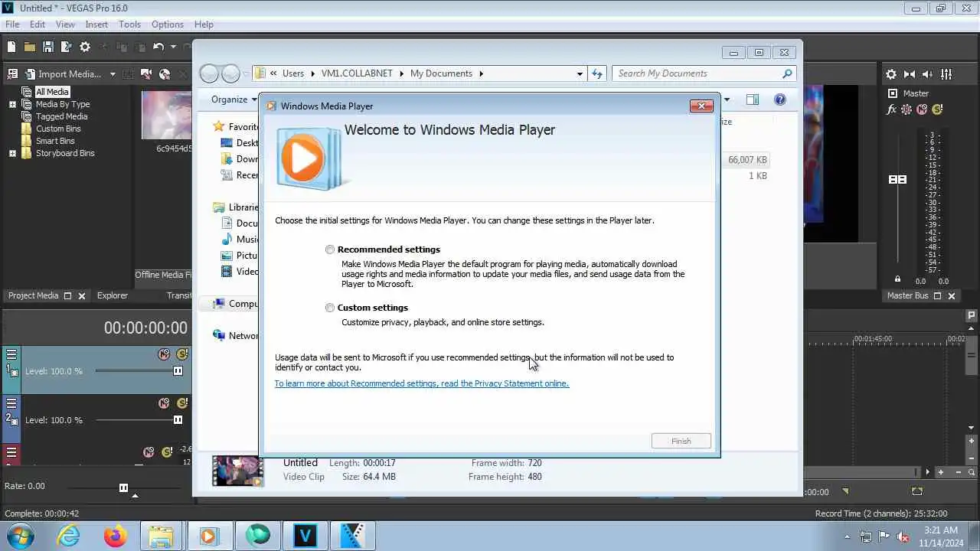Go back in Explorer window

209,73
